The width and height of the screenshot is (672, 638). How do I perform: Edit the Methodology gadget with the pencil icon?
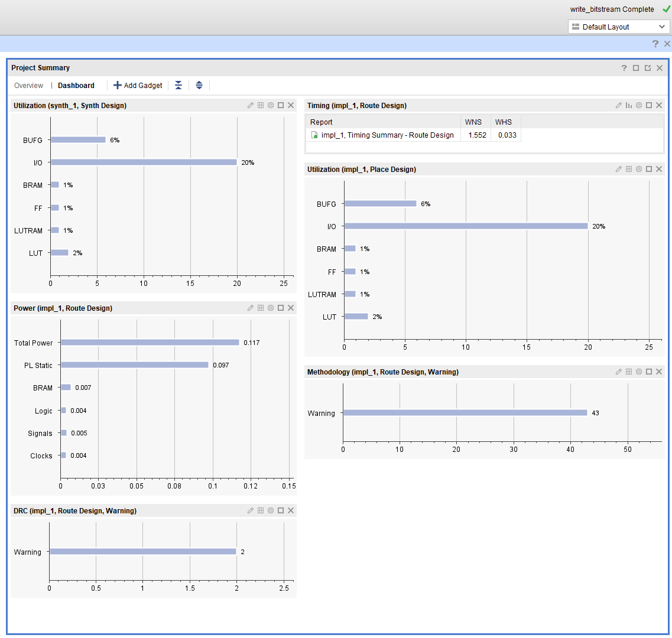point(618,372)
